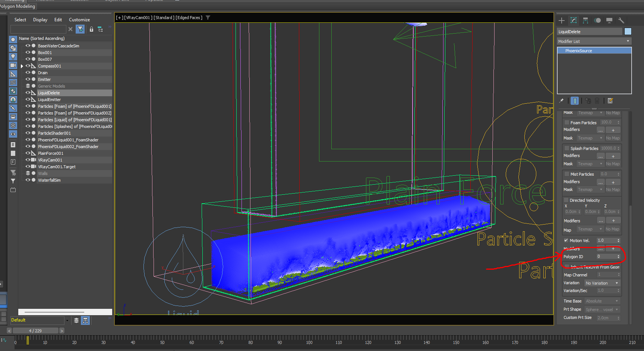The height and width of the screenshot is (351, 644).
Task: Open the Prt Shape dropdown
Action: point(602,310)
